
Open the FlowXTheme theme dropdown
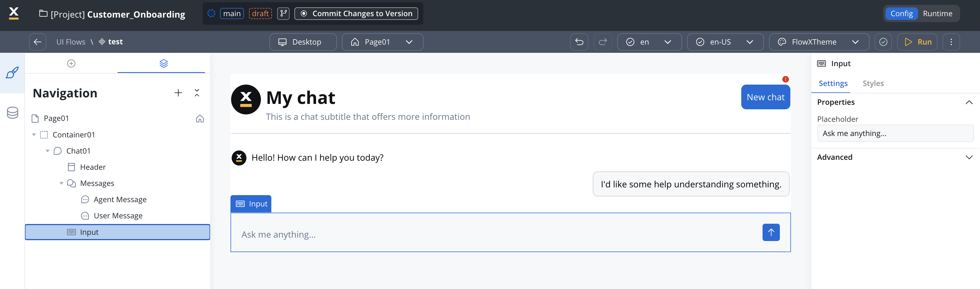(x=819, y=42)
